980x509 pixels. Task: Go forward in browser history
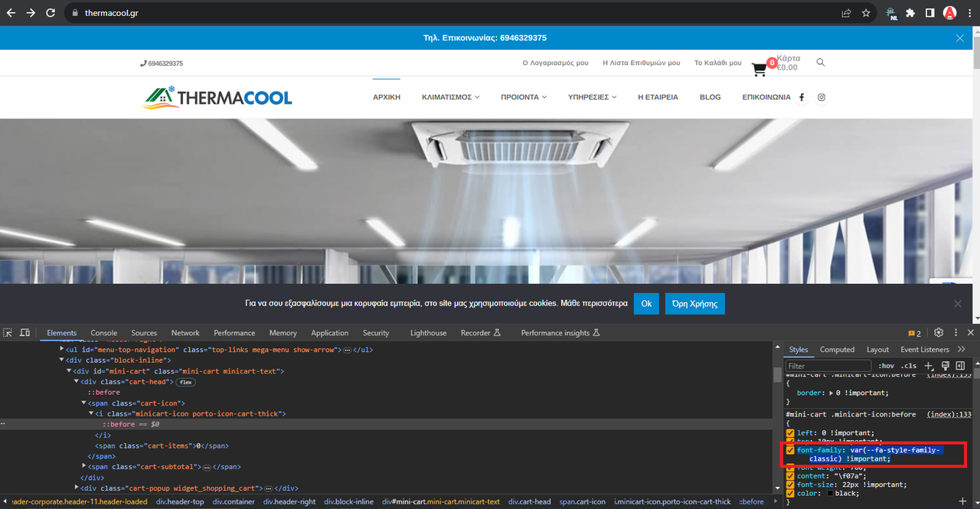click(x=31, y=13)
